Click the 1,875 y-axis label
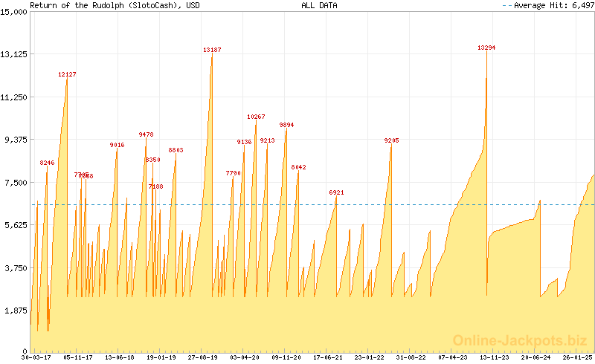This screenshot has height=364, width=595. pyautogui.click(x=16, y=311)
